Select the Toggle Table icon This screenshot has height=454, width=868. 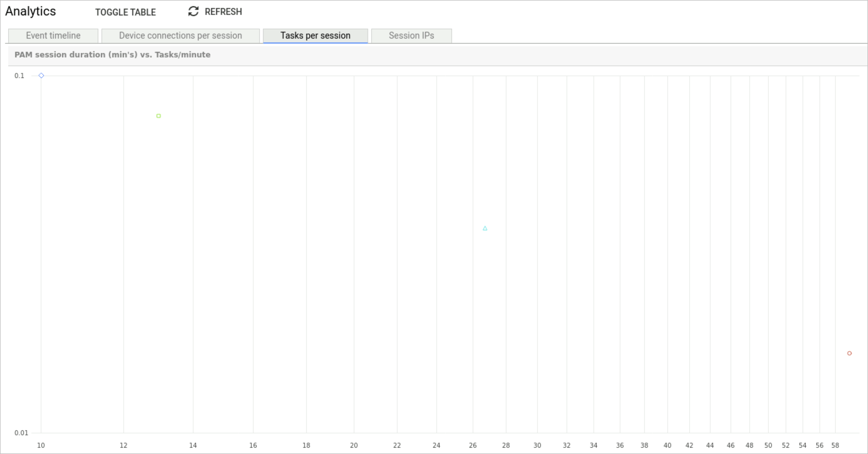click(126, 11)
